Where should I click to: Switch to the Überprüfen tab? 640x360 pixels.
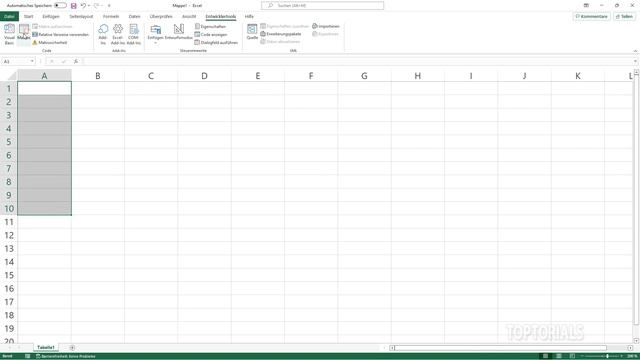(x=161, y=17)
